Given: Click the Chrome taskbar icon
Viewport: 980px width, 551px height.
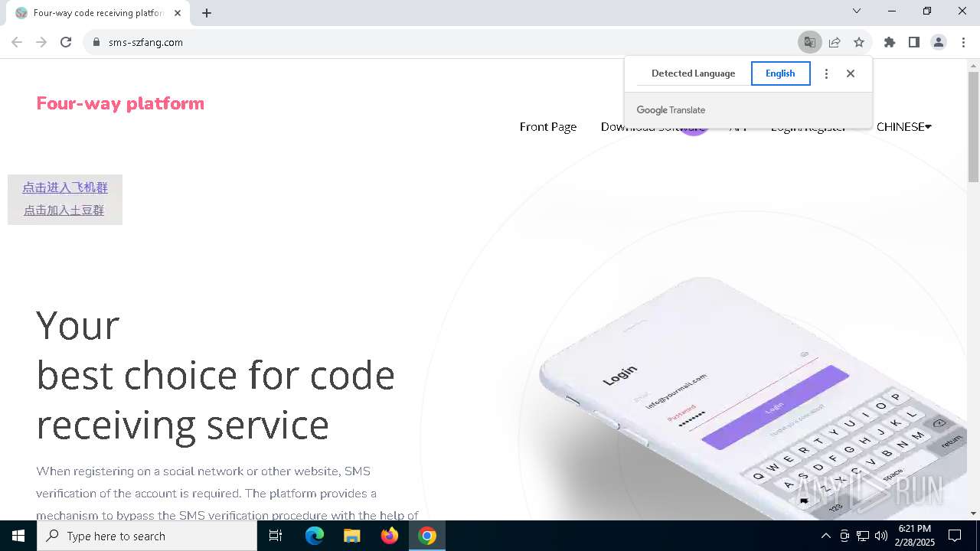Looking at the screenshot, I should click(x=427, y=536).
